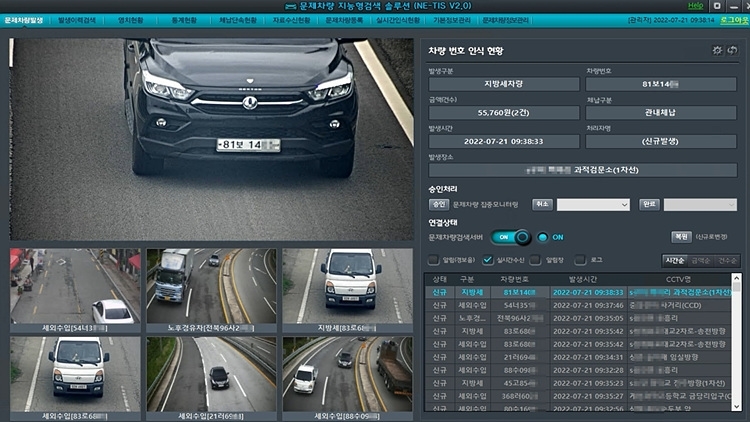
Task: Click the 복원 restore button
Action: 682,237
